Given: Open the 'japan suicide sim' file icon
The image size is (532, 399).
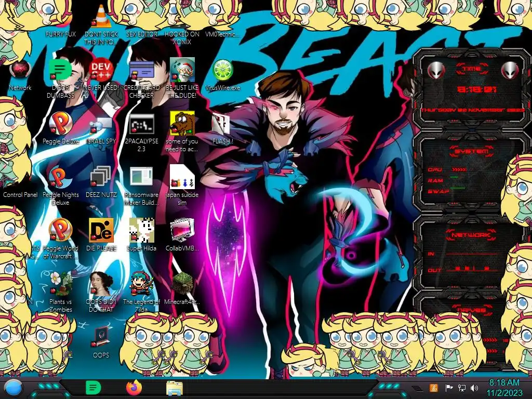Looking at the screenshot, I should click(x=182, y=177).
